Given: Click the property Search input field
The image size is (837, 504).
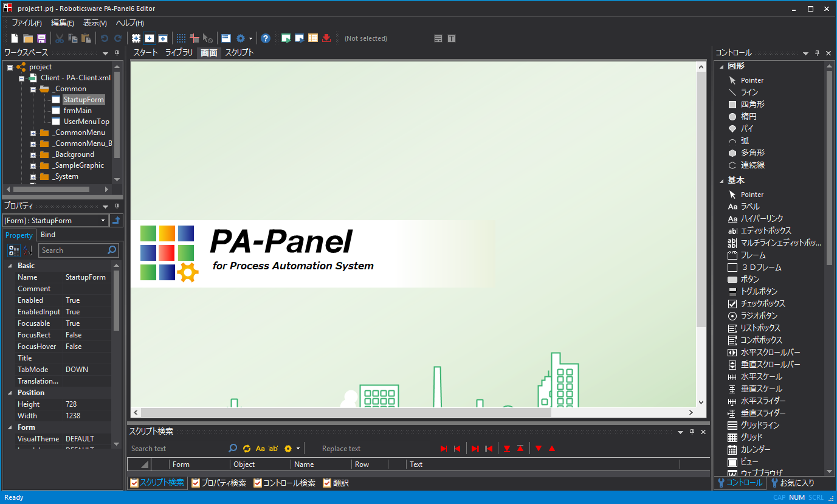Looking at the screenshot, I should (x=79, y=250).
